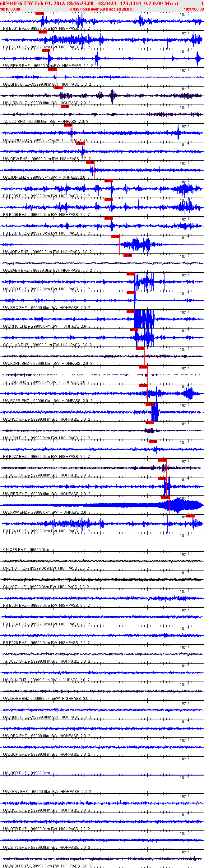Click the red pick flag on PB B013 trace
This screenshot has height=868, width=204.
(x=43, y=32)
